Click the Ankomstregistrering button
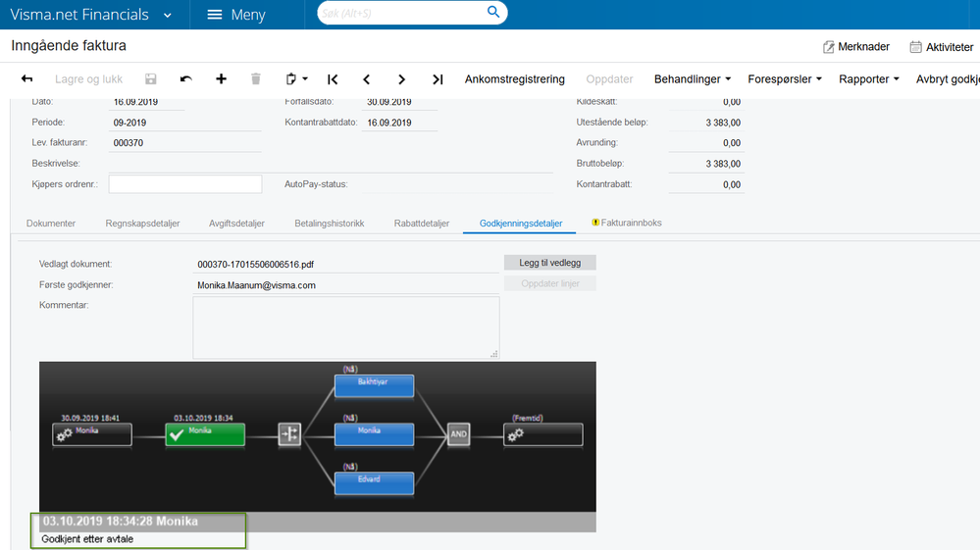This screenshot has width=980, height=550. [x=514, y=79]
